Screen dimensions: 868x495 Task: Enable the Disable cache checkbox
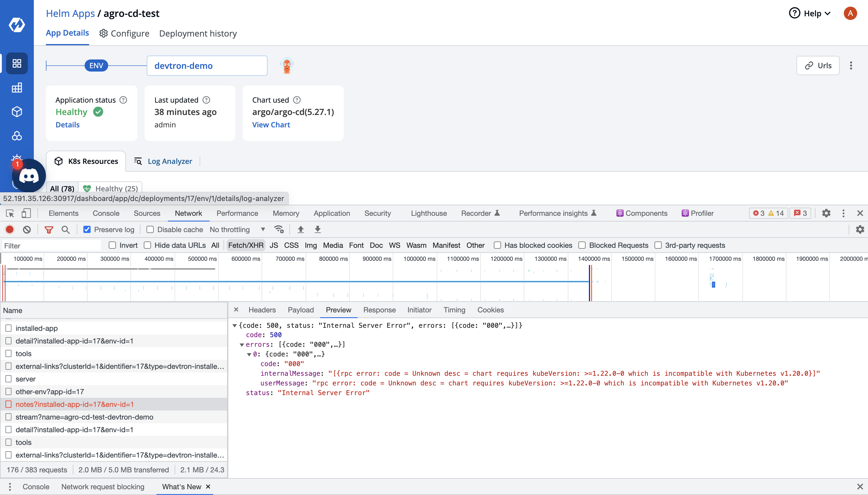(150, 229)
